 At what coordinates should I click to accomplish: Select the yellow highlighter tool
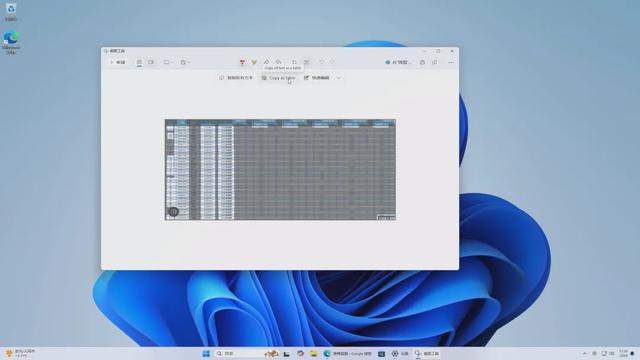[x=254, y=62]
